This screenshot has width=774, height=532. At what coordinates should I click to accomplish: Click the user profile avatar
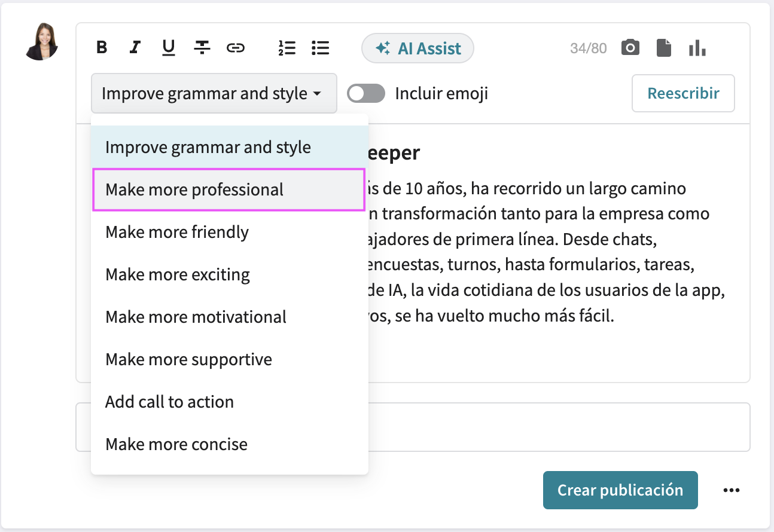pyautogui.click(x=41, y=41)
